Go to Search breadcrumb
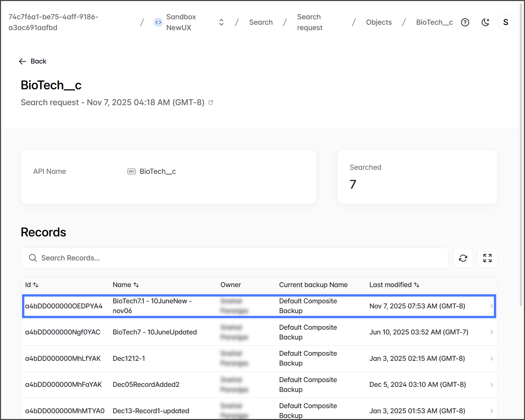This screenshot has width=525, height=420. pos(260,22)
